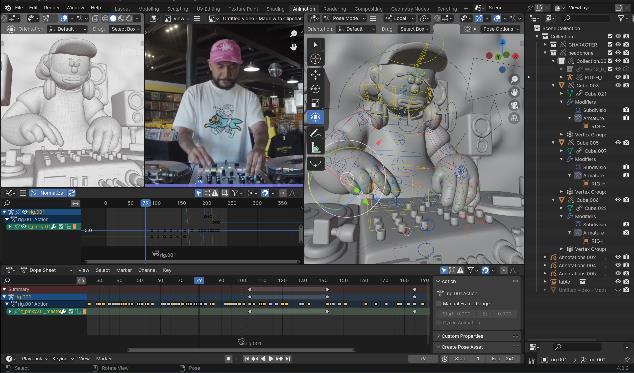Toggle the render camera icon on the CHARACTER row
The height and width of the screenshot is (373, 634).
[626, 45]
